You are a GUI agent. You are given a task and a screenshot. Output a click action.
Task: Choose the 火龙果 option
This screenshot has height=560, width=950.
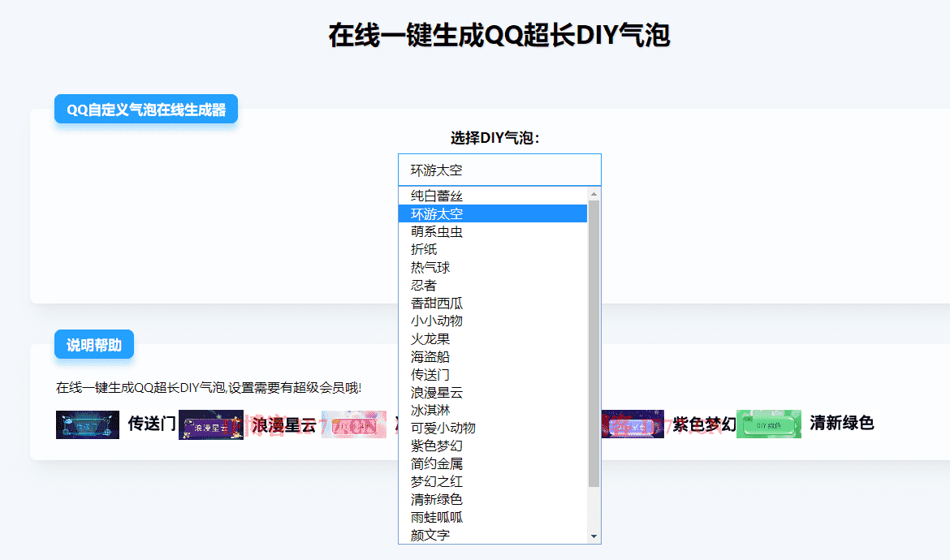(x=493, y=338)
